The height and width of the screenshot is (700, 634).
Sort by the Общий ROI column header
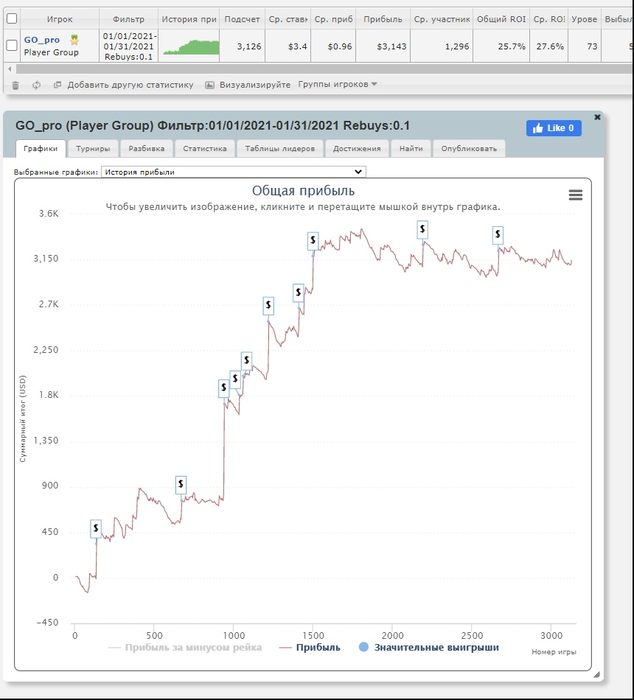click(501, 19)
